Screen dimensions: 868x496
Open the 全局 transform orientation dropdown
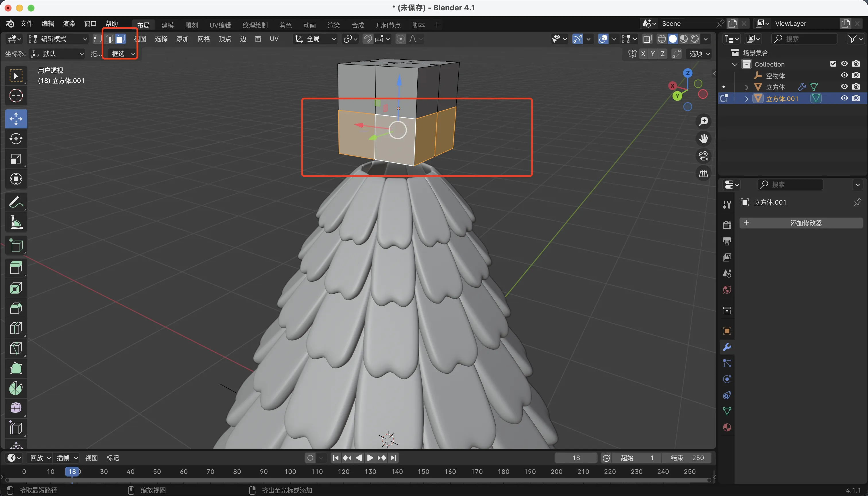[x=315, y=39]
